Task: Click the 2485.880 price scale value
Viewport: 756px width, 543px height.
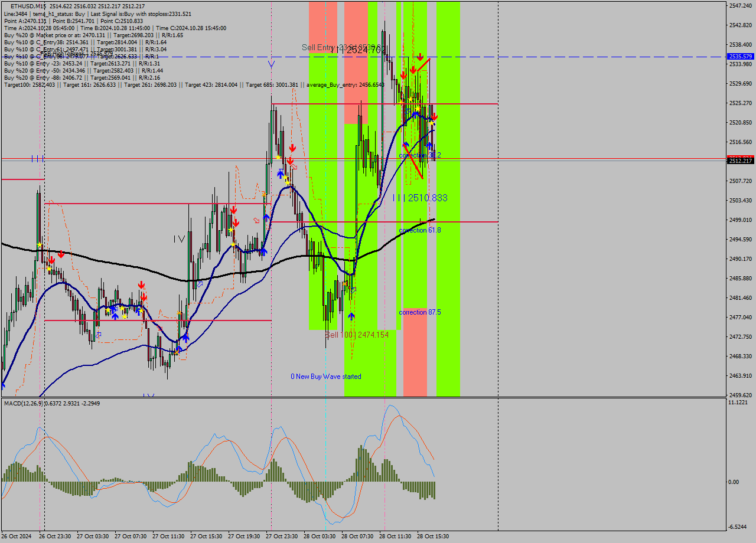Action: (x=741, y=278)
